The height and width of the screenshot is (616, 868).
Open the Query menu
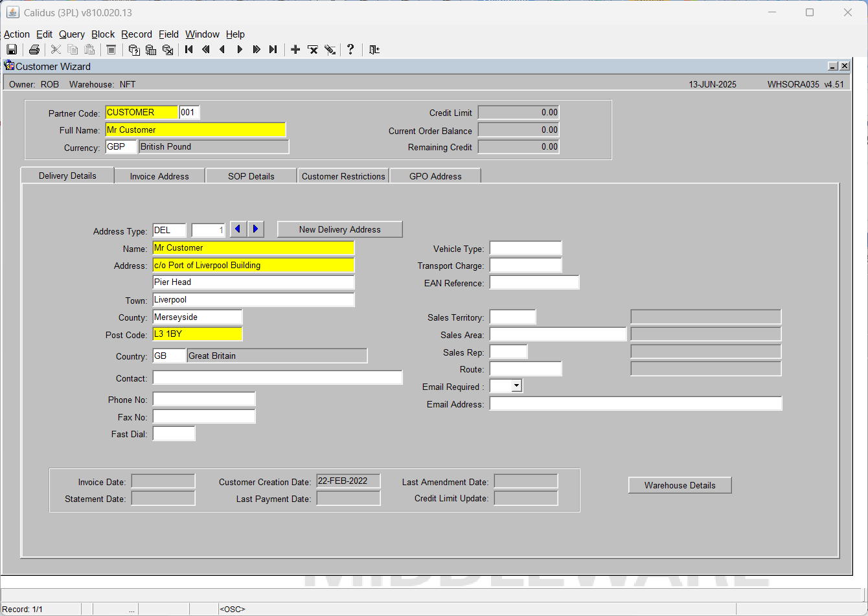(72, 34)
